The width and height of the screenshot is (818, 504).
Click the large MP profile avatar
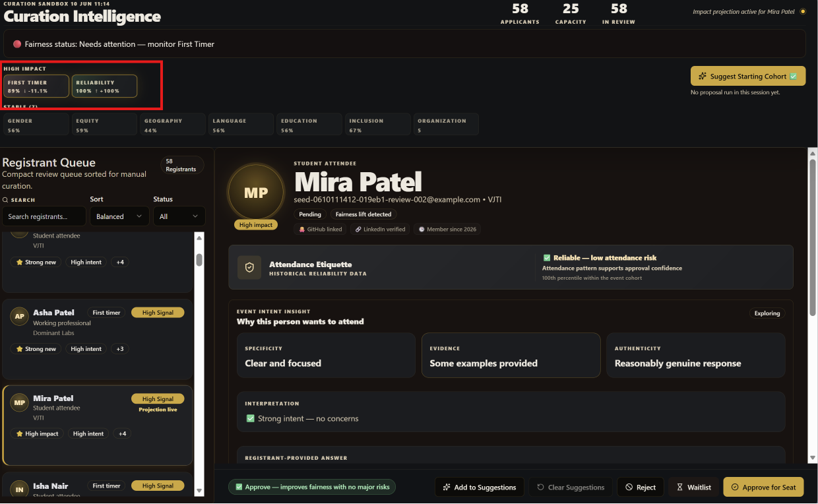[256, 193]
